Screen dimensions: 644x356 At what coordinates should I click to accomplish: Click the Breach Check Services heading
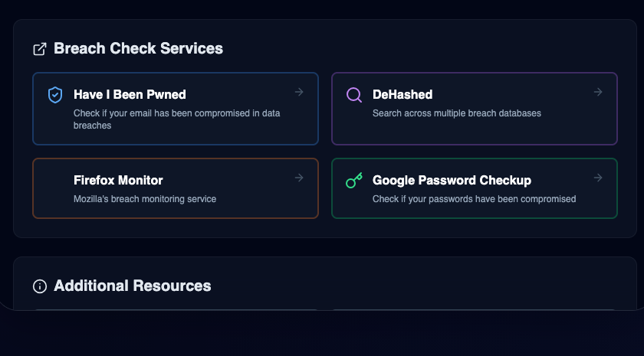coord(138,49)
